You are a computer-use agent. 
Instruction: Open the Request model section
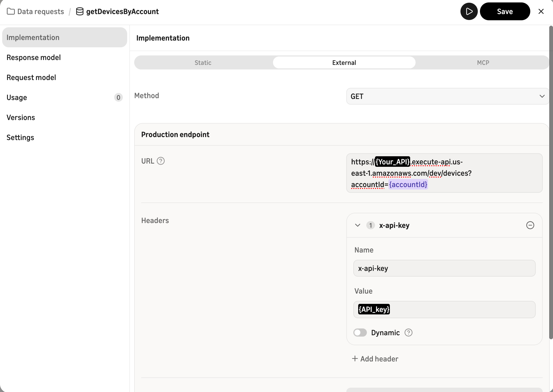tap(64, 77)
